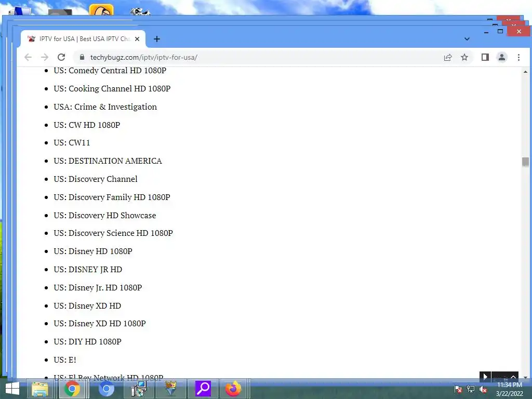Screen dimensions: 532x399
Task: Open the purple magnifier search app
Action: [x=203, y=389]
